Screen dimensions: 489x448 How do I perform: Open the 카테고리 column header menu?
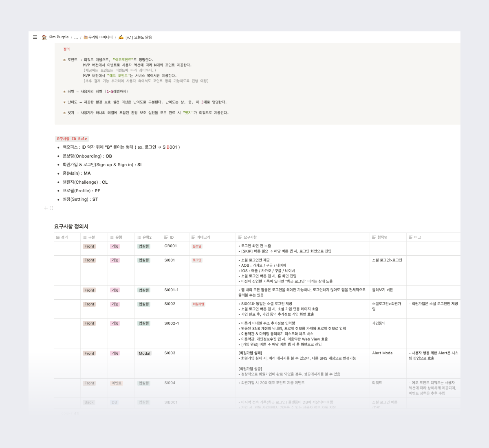pyautogui.click(x=212, y=237)
